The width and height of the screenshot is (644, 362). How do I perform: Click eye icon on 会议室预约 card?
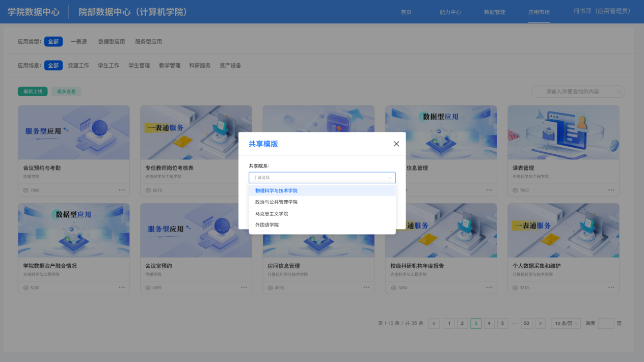click(x=148, y=288)
